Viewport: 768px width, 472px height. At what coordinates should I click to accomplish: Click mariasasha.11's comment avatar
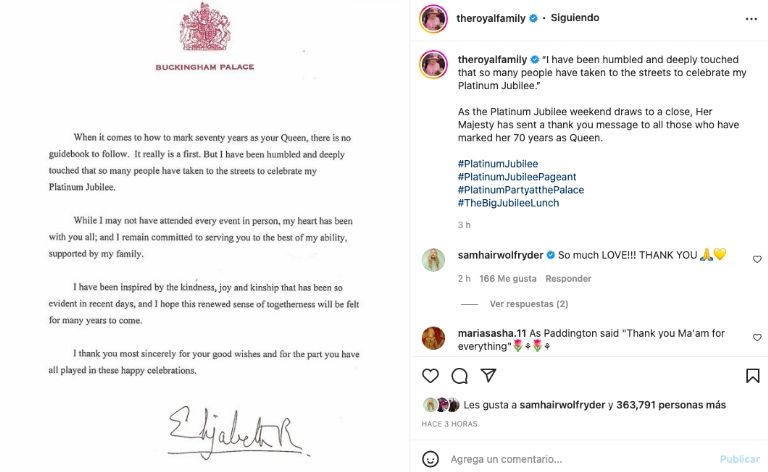click(x=432, y=338)
